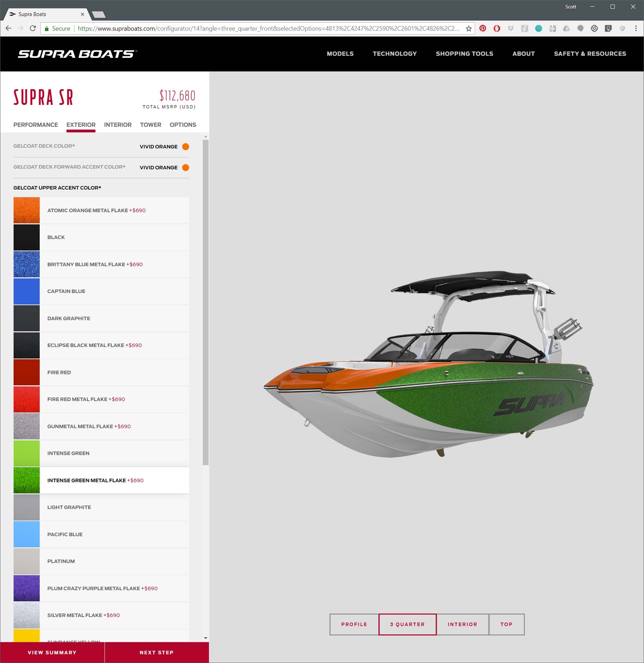
Task: Select Pacific Blue accent color
Action: [x=101, y=534]
